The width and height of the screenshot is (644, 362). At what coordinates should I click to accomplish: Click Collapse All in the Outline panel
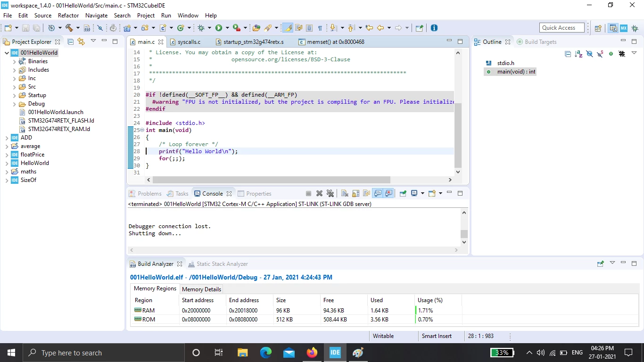tap(568, 54)
